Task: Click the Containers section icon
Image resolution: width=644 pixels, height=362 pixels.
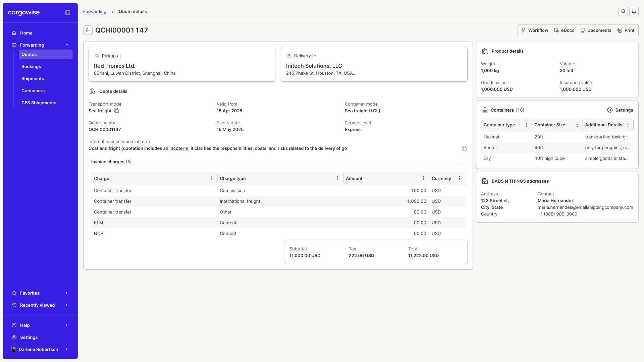Action: tap(485, 110)
